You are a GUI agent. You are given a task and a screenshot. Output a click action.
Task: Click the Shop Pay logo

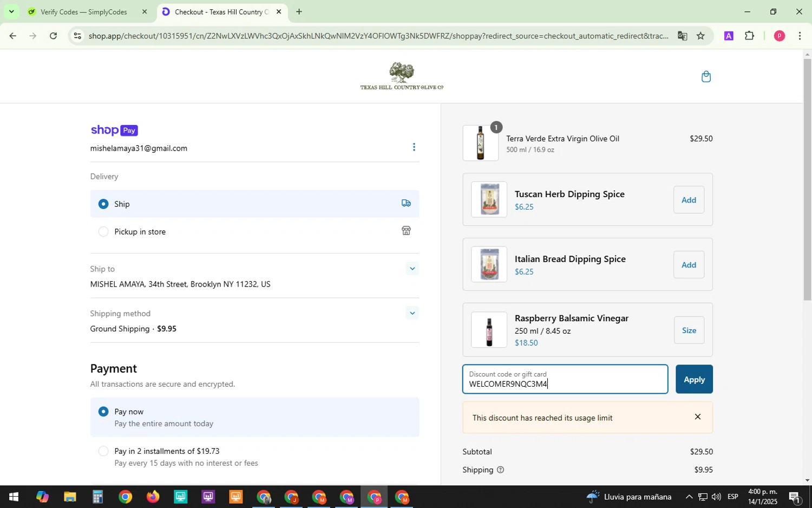click(114, 130)
